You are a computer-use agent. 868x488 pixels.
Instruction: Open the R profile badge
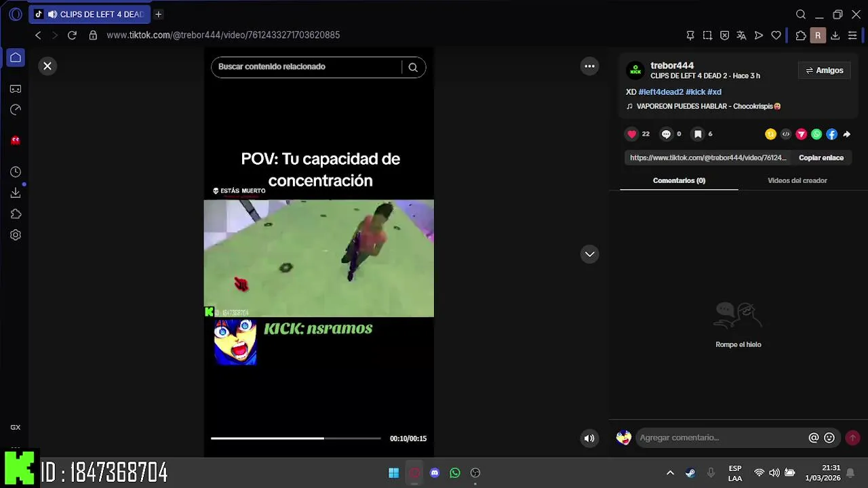click(818, 35)
